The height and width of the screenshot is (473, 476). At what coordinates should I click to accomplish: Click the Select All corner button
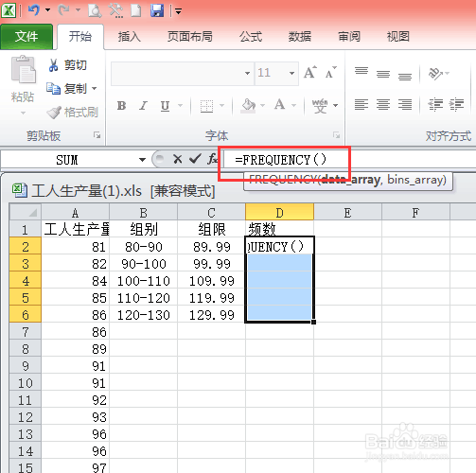pyautogui.click(x=26, y=213)
